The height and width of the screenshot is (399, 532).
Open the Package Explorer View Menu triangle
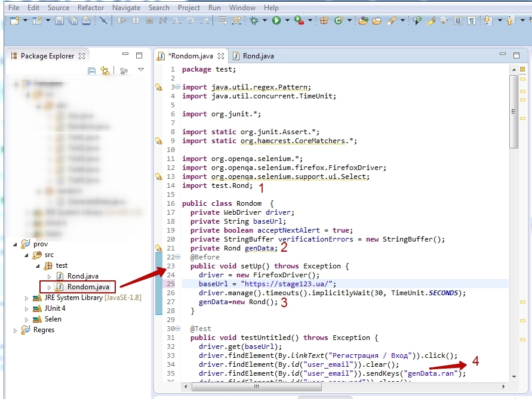click(141, 70)
